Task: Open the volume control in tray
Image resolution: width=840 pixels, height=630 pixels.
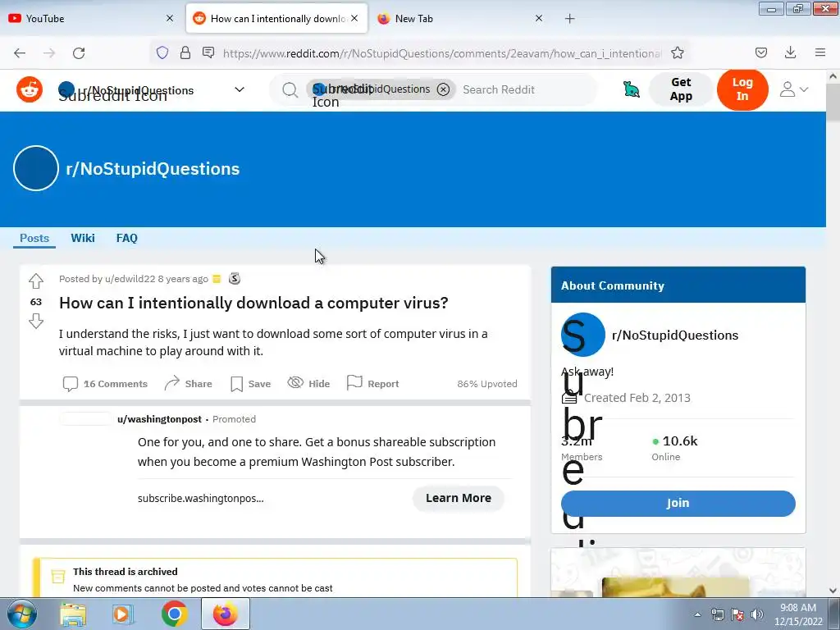Action: point(757,614)
